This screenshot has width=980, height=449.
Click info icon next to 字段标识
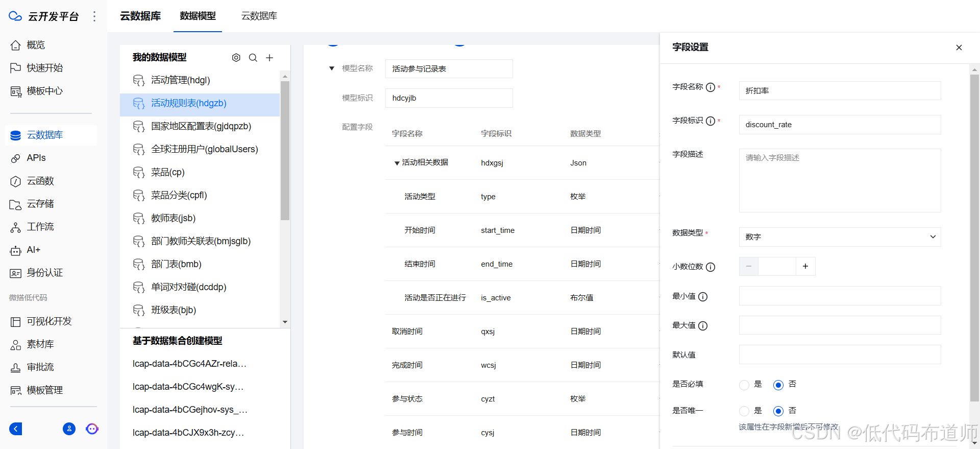[x=710, y=121]
